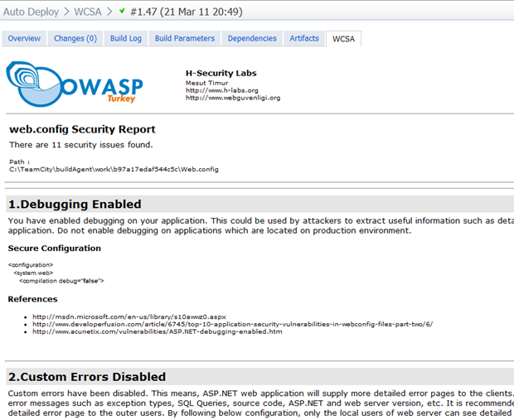Click build #1.47 (21 Mar 11 20:49) title

[x=187, y=12]
